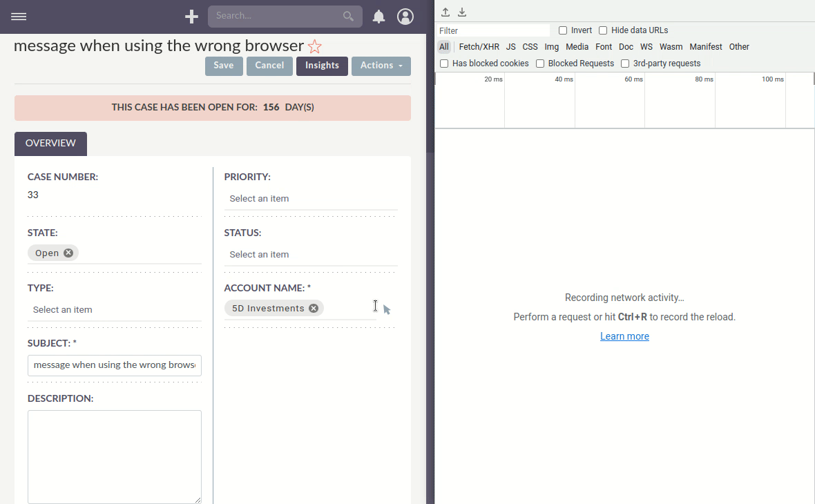The image size is (815, 504).
Task: Click the plus icon to create new record
Action: [191, 17]
